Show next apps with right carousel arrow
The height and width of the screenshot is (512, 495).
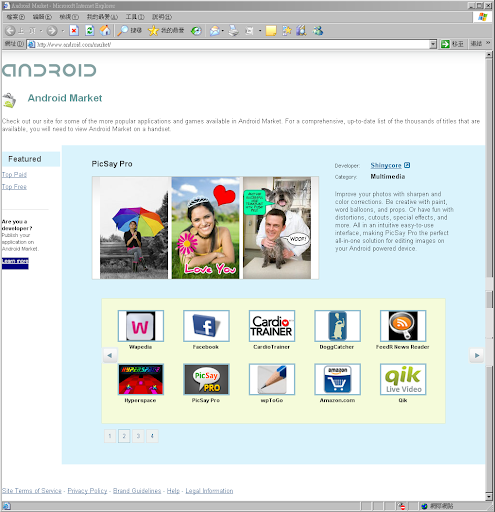pyautogui.click(x=477, y=355)
